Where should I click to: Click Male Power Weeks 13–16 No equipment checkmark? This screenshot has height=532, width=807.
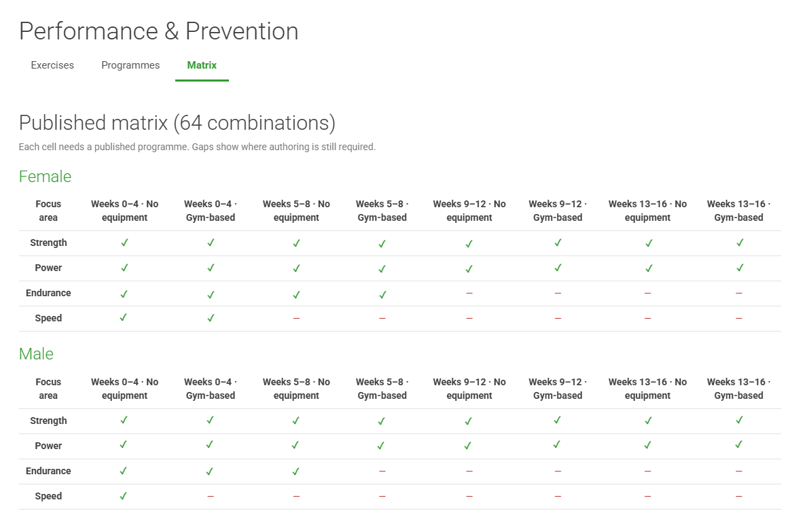[x=647, y=445]
